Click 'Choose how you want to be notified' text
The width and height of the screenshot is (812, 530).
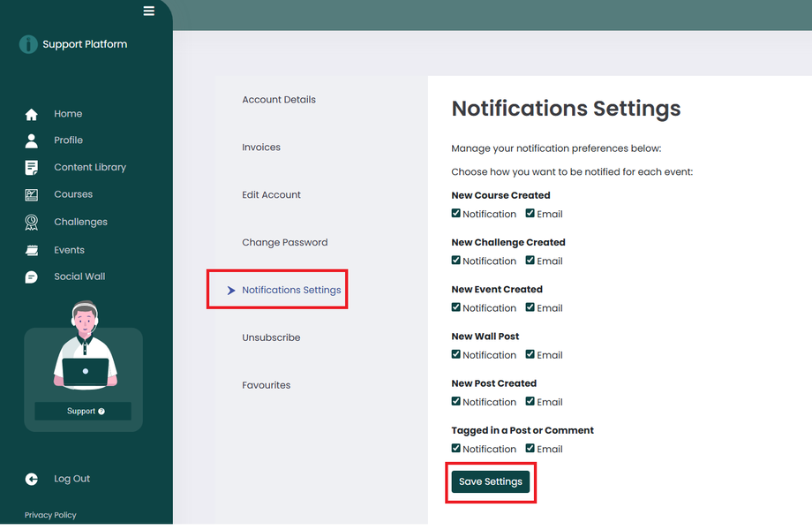tap(572, 172)
